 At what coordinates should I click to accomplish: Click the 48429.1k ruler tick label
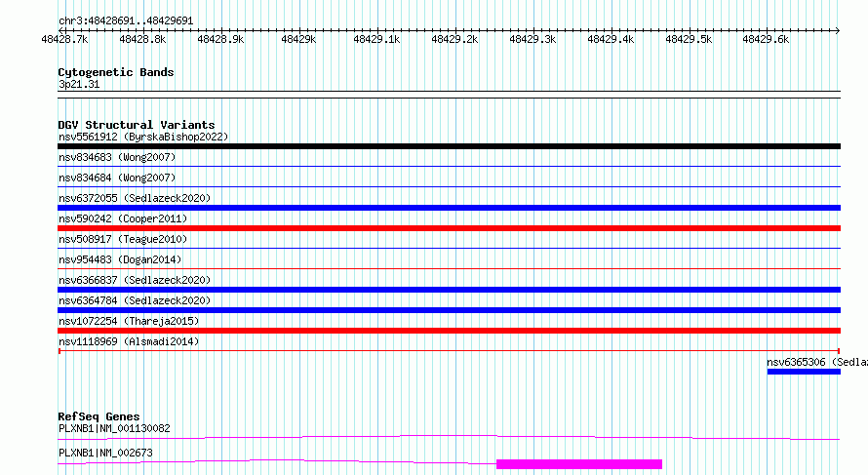pos(376,39)
